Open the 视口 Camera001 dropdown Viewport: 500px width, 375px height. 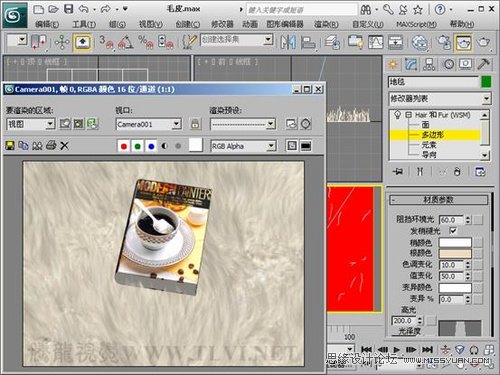pyautogui.click(x=148, y=124)
